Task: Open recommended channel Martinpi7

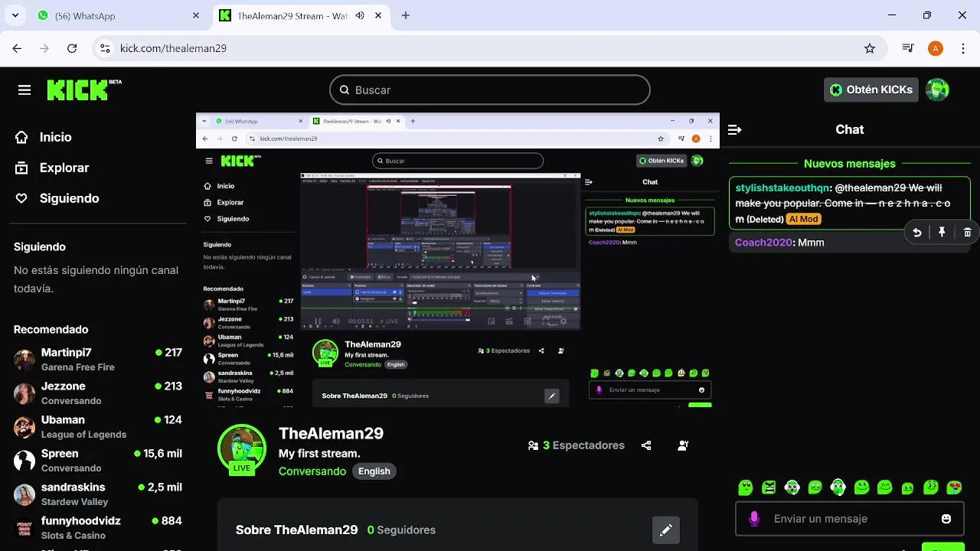Action: pos(98,359)
